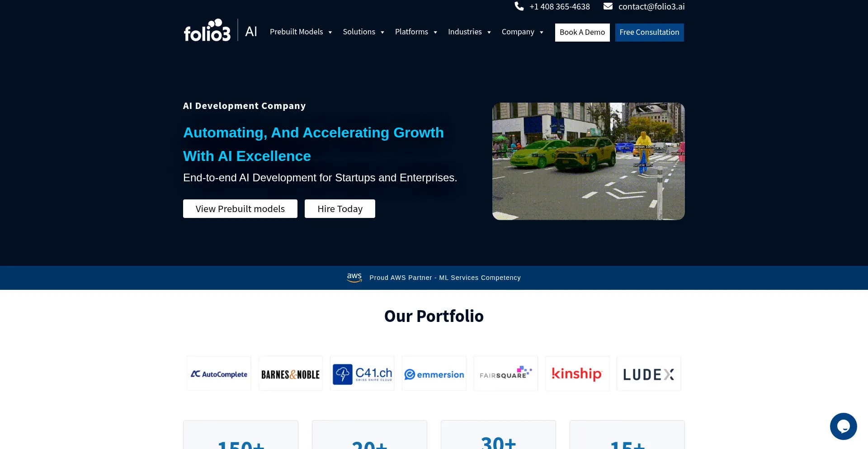Click the street object-detection demo image

[588, 161]
